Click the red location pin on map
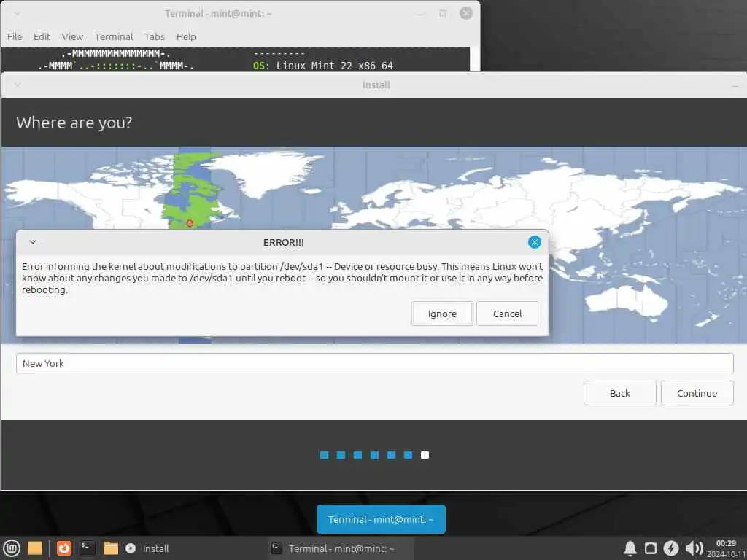Screen dimensions: 747x560 coord(190,223)
